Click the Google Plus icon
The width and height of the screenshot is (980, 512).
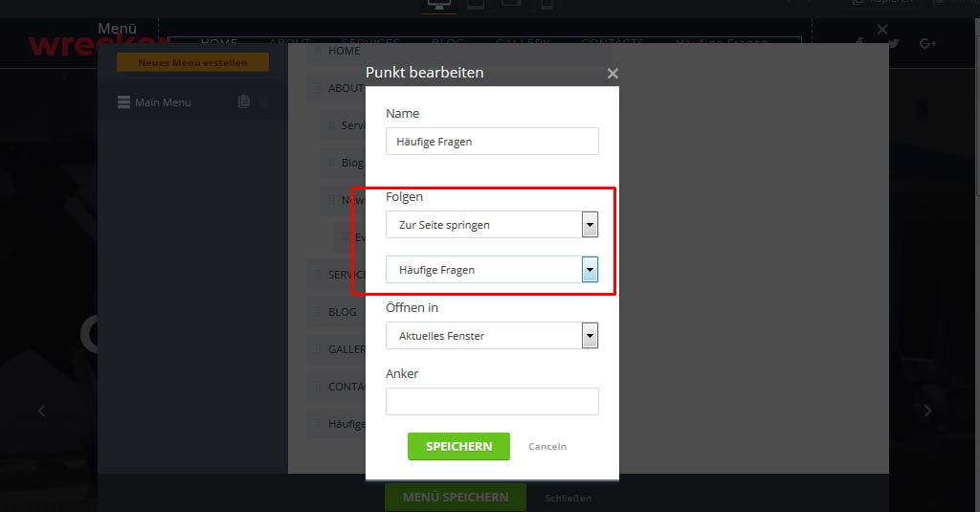click(926, 44)
